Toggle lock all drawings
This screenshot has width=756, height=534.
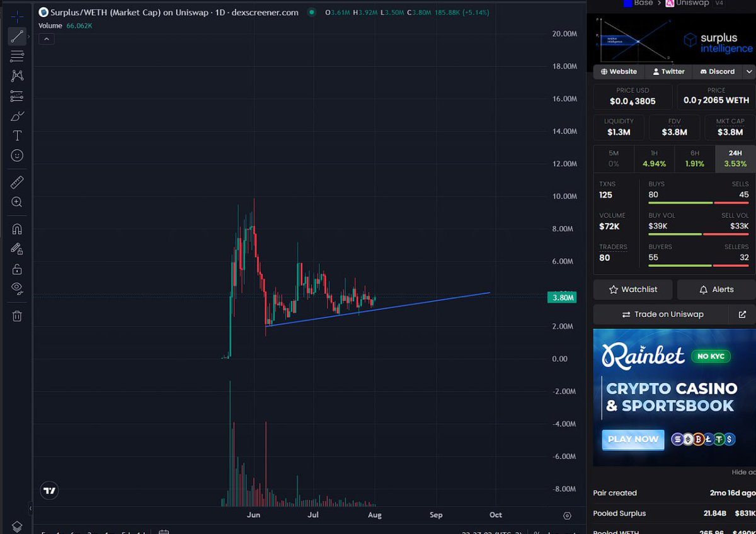(17, 269)
